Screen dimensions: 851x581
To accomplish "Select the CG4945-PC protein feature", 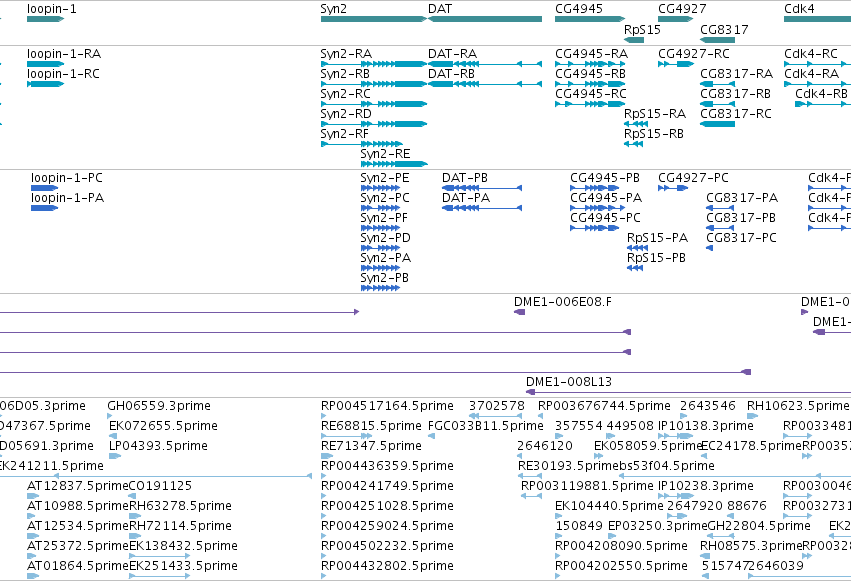I will click(595, 228).
